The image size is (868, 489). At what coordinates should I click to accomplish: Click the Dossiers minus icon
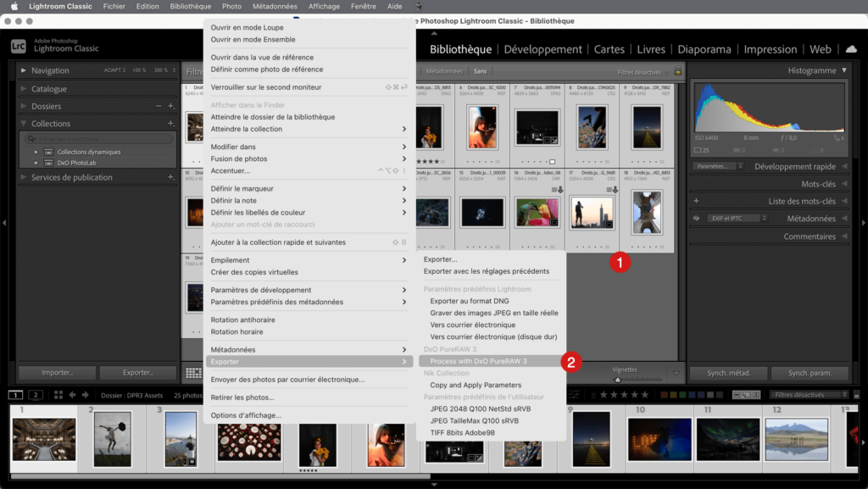point(159,106)
